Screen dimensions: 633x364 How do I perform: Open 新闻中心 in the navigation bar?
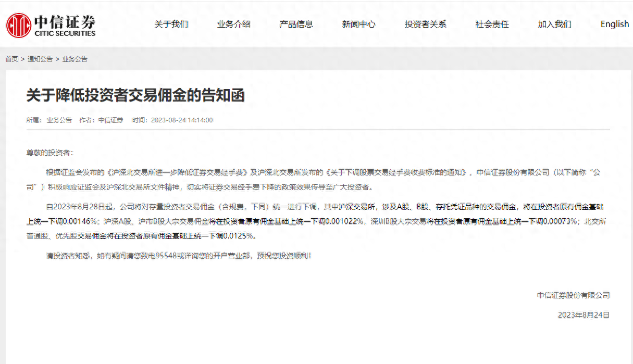coord(358,24)
